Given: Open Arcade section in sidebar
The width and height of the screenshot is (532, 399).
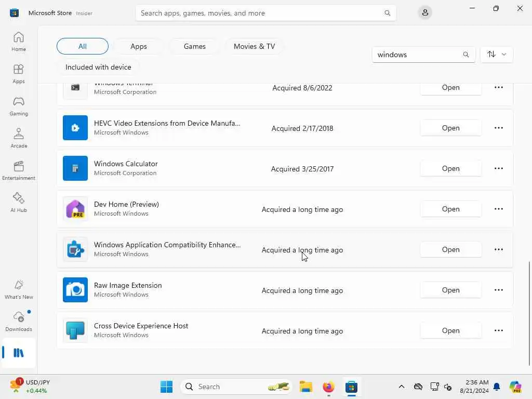Looking at the screenshot, I should pos(19,138).
